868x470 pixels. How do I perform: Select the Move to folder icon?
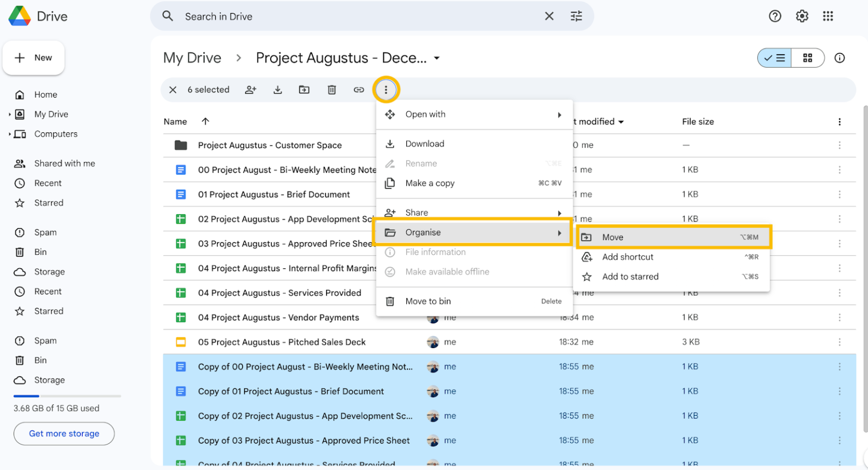[x=304, y=89]
